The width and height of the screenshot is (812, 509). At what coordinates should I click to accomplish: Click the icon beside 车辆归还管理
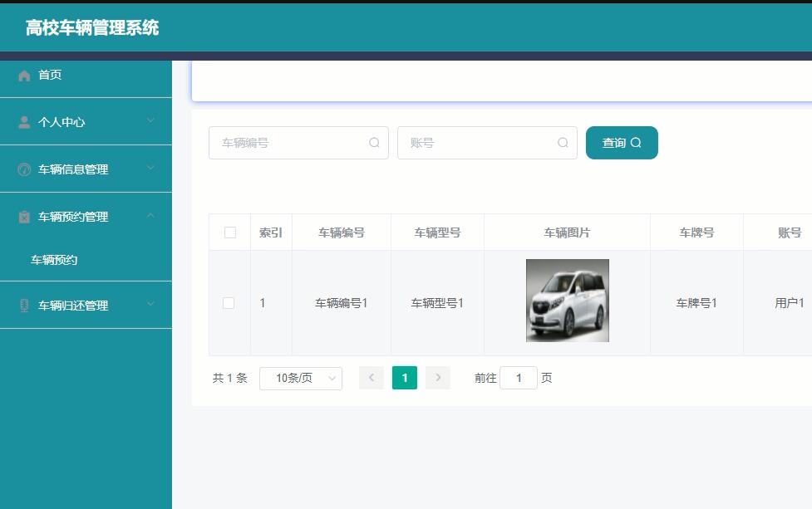(24, 305)
